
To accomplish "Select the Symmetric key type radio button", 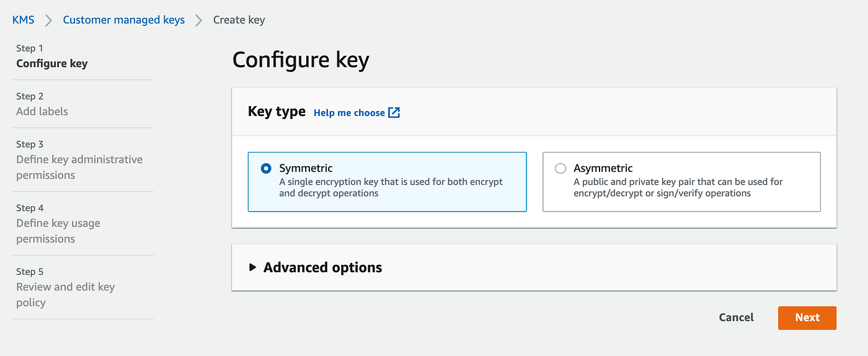I will coord(266,168).
